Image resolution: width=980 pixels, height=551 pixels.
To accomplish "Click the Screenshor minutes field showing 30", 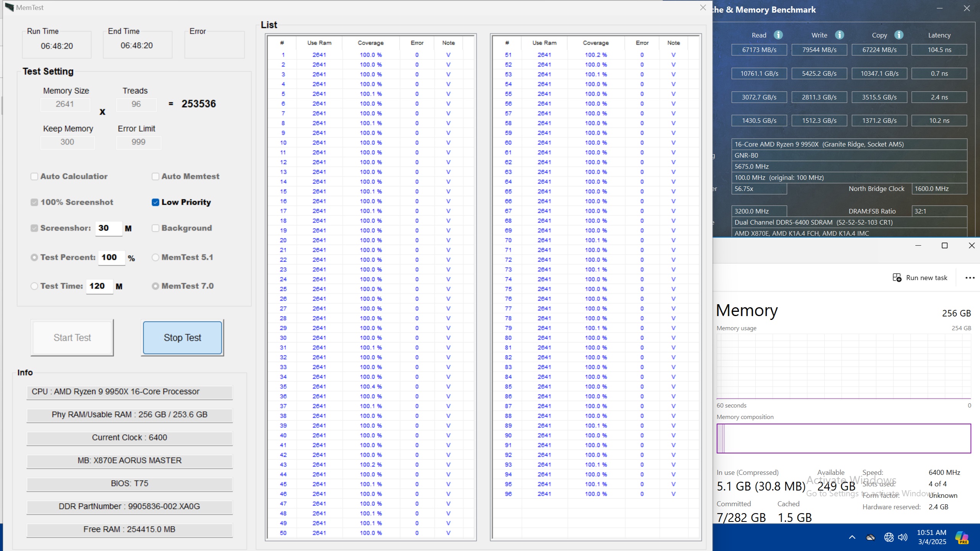I will click(x=109, y=228).
